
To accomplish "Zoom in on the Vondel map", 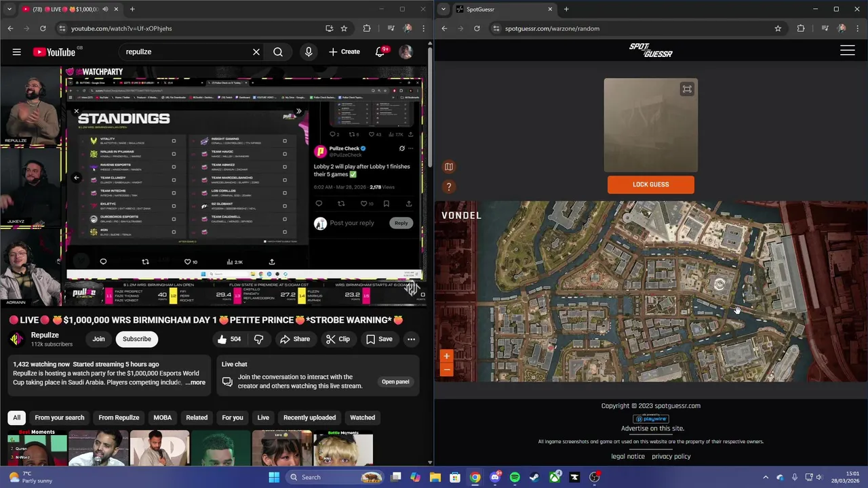I will (446, 356).
